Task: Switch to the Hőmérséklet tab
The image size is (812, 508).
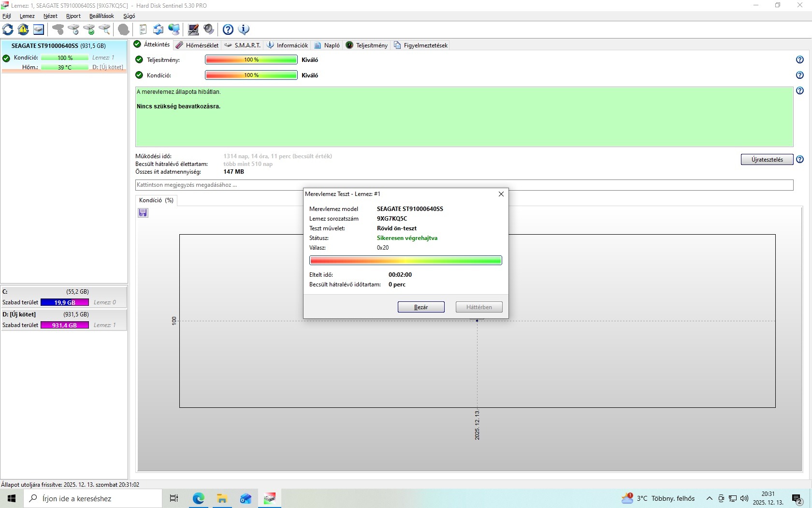Action: click(x=197, y=45)
